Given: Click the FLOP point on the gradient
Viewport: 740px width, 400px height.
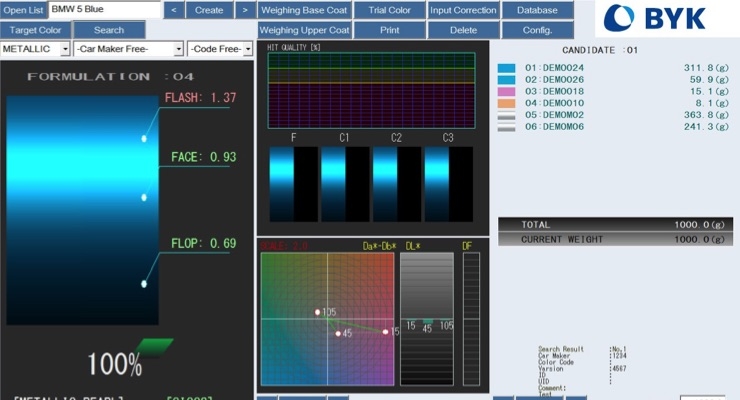Looking at the screenshot, I should pyautogui.click(x=144, y=283).
